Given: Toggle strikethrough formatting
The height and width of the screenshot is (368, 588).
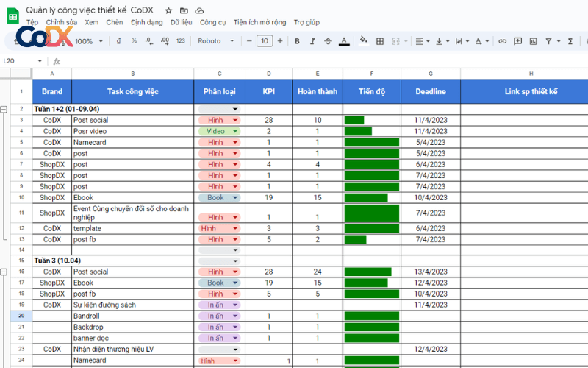Looking at the screenshot, I should (328, 41).
